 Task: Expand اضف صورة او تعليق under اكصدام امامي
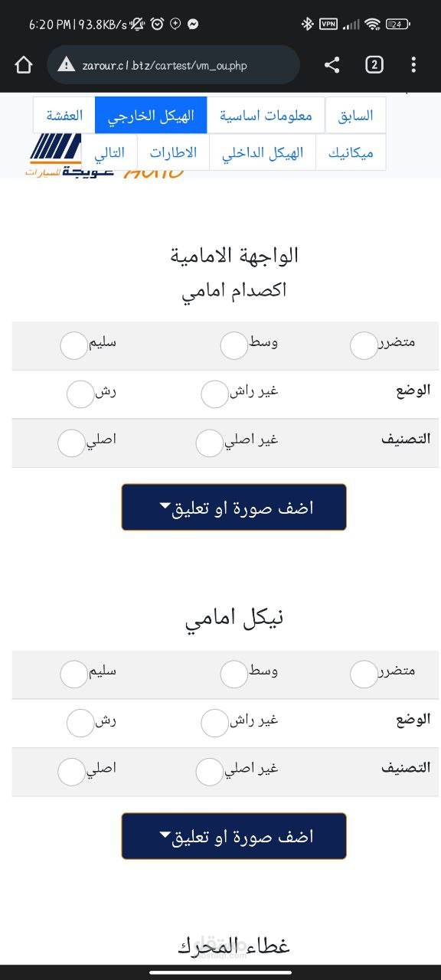[x=234, y=507]
